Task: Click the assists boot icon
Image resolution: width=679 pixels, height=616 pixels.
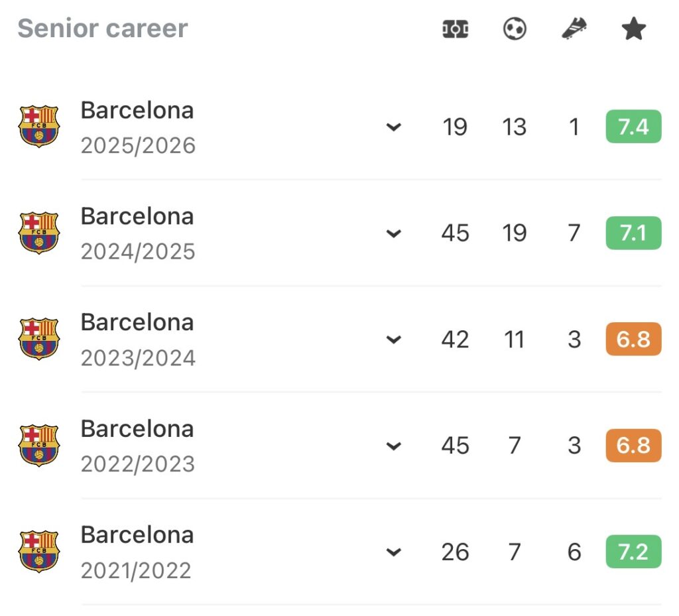Action: [x=574, y=29]
